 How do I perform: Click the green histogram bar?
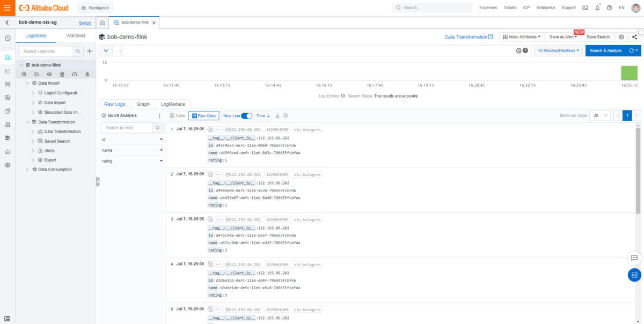tap(629, 73)
